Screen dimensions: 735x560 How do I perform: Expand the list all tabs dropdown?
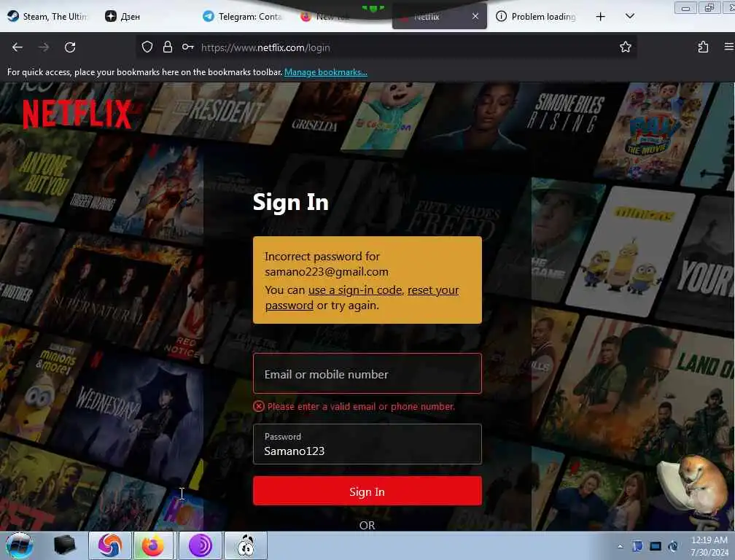pyautogui.click(x=629, y=16)
